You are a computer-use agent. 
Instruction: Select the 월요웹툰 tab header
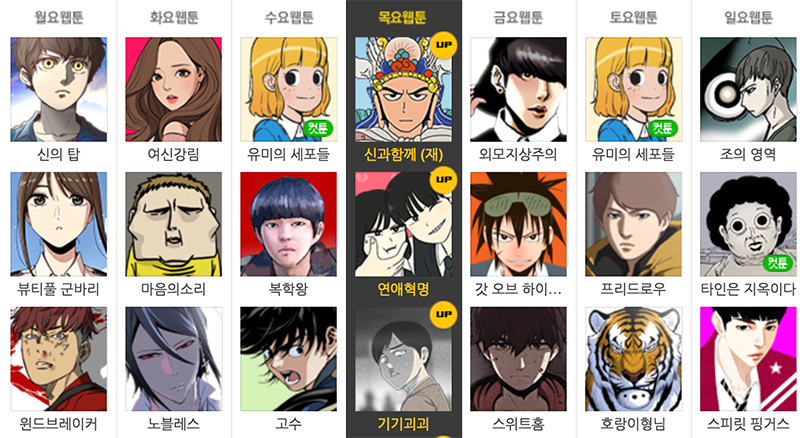[59, 17]
